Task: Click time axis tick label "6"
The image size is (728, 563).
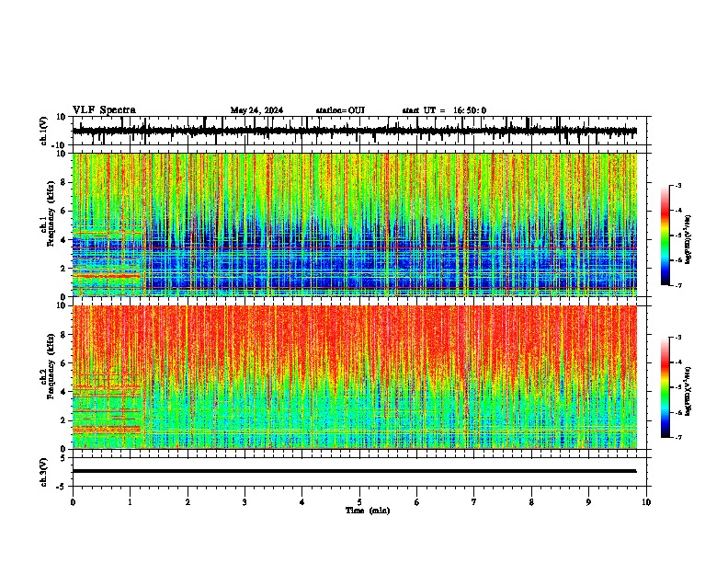Action: (x=417, y=502)
